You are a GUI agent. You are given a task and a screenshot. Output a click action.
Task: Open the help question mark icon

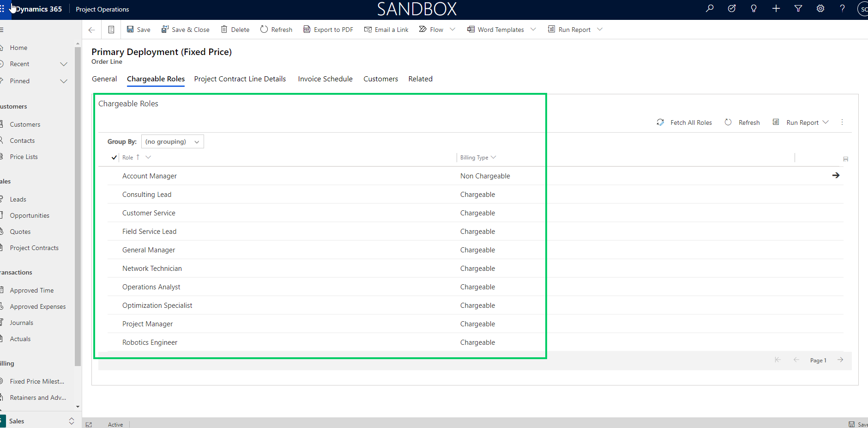[x=843, y=8]
